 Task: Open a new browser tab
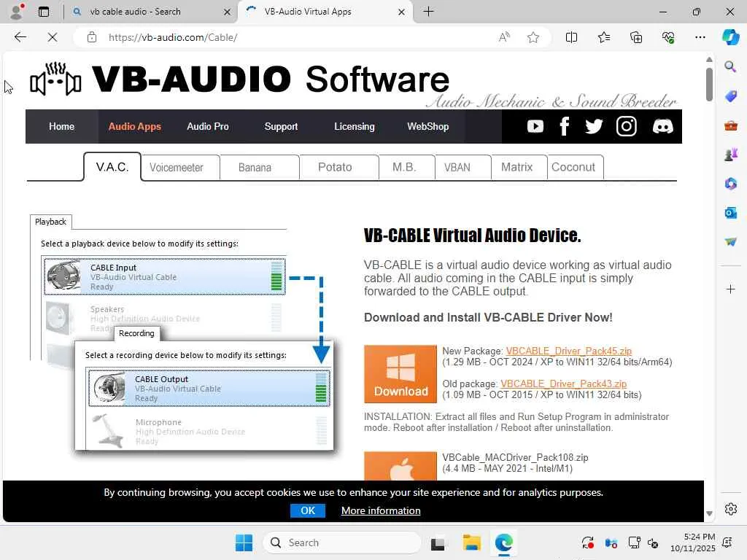pyautogui.click(x=428, y=12)
